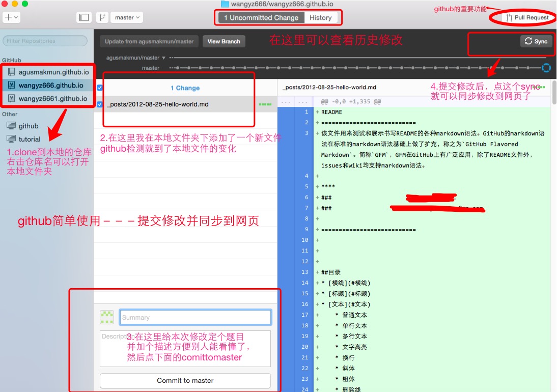Click the plus add repository button
Screen dimensions: 557x392
pos(11,17)
